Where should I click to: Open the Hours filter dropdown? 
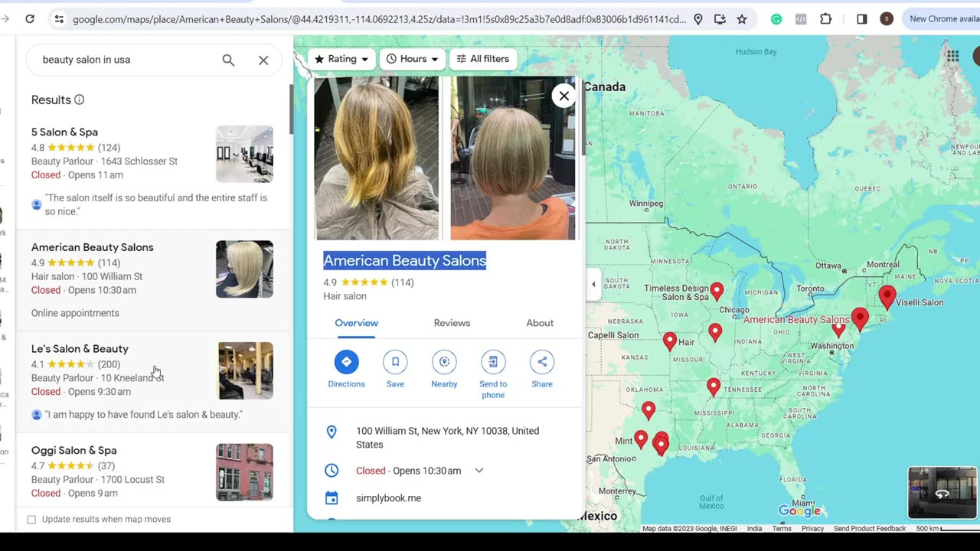tap(413, 59)
